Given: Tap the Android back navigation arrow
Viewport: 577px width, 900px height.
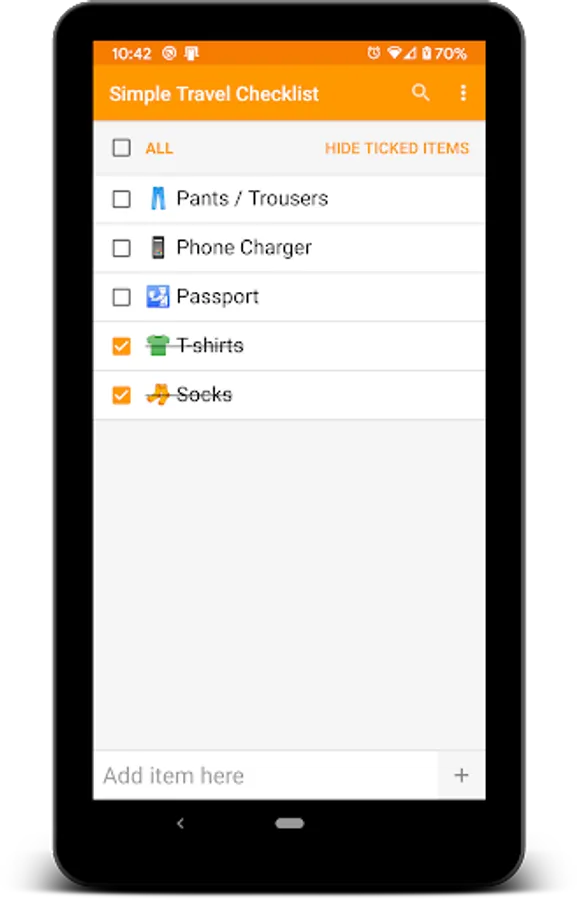Looking at the screenshot, I should click(180, 823).
